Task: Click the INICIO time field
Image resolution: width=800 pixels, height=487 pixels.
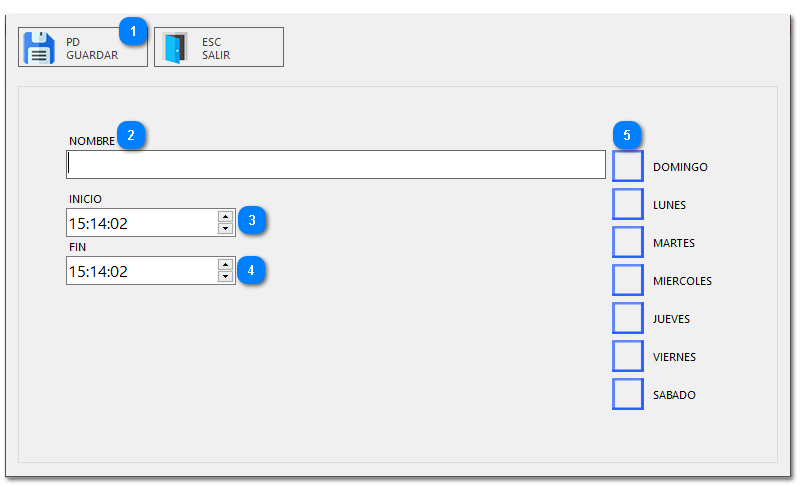Action: tap(141, 222)
